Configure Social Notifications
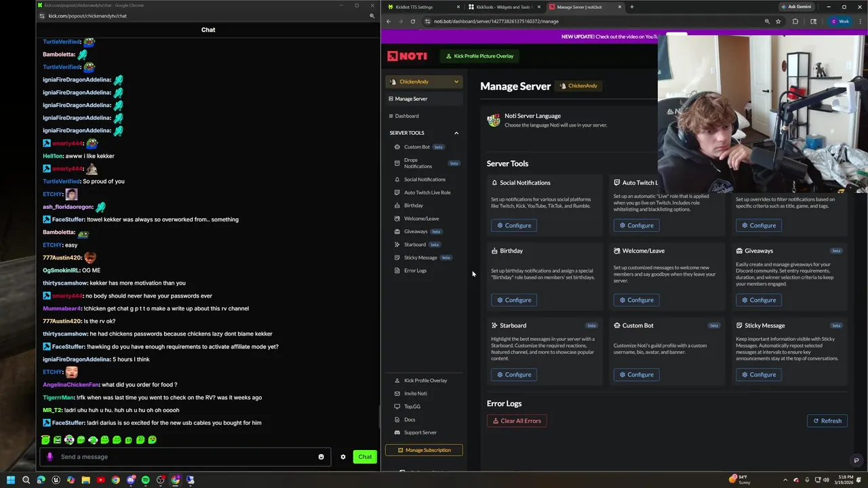 click(x=513, y=225)
